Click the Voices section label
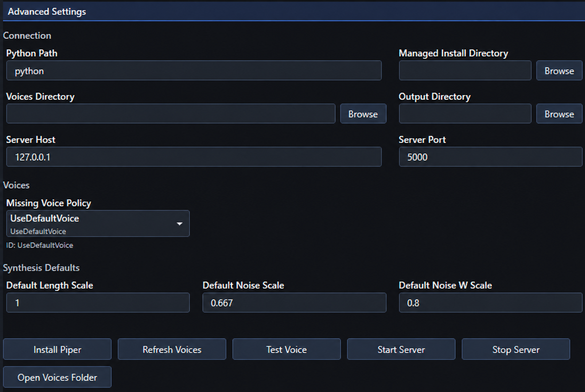This screenshot has height=392, width=585. tap(16, 185)
